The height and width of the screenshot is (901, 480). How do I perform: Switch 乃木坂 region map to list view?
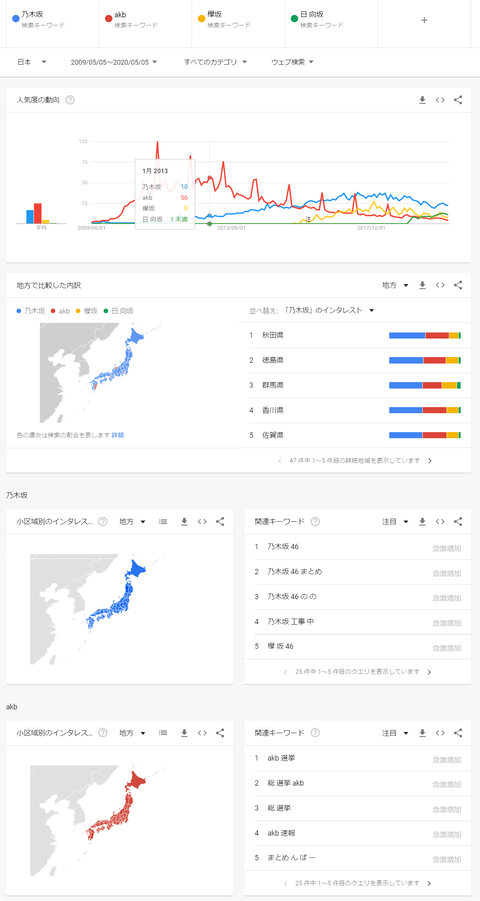163,522
